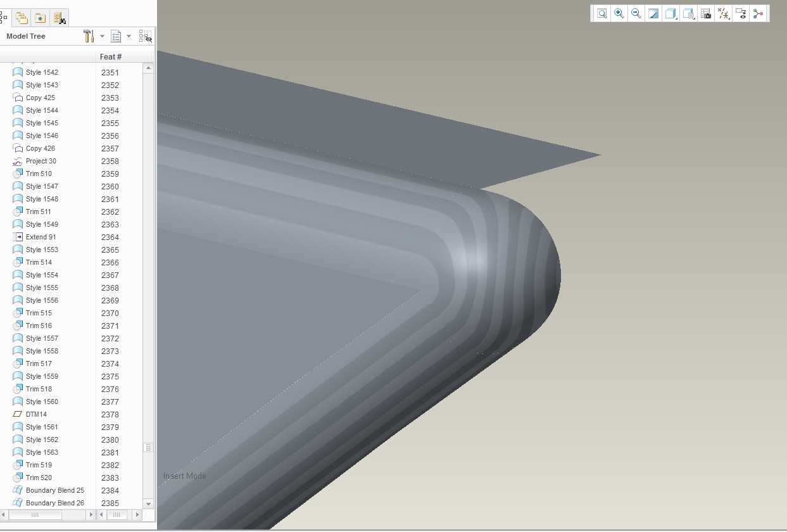Select the Extend 91 feature
Viewport: 787px width, 532px height.
coord(41,237)
